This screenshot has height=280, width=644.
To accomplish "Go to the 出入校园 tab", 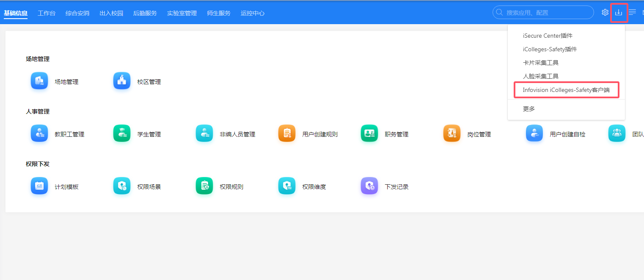I will pos(111,13).
